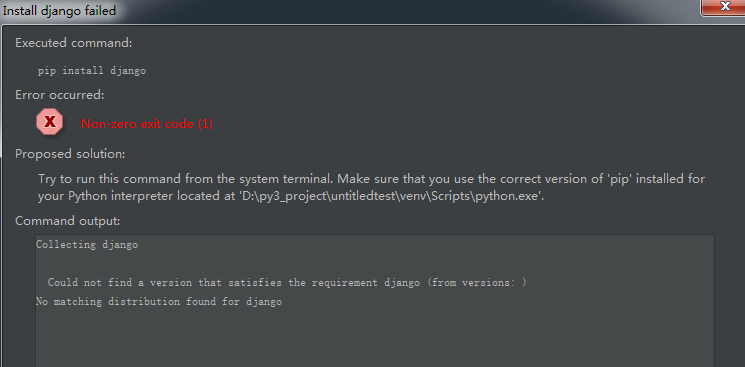Viewport: 745px width, 367px height.
Task: Click the word 'django' in executed command
Action: pyautogui.click(x=128, y=71)
